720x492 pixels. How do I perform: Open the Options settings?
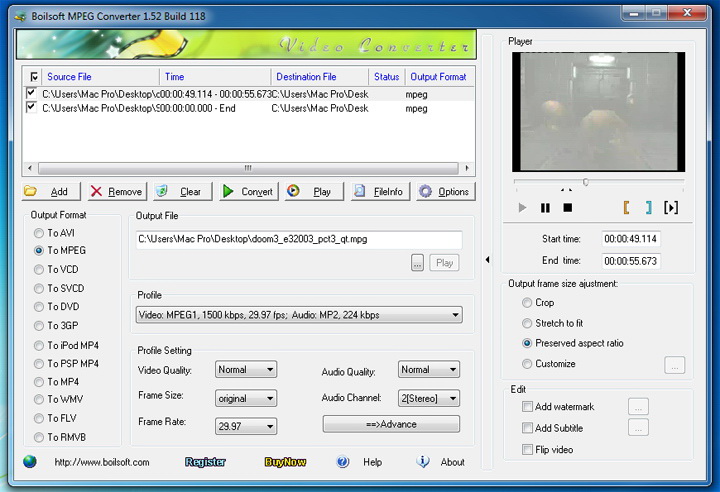click(x=443, y=191)
